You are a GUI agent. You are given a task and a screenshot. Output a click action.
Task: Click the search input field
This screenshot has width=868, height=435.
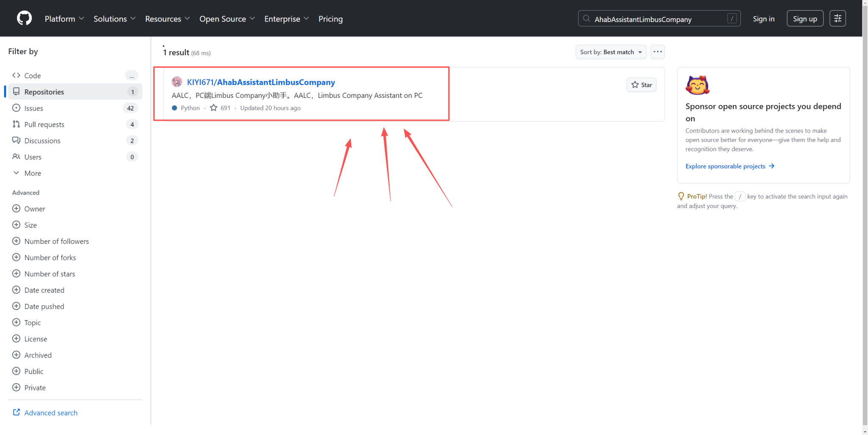pyautogui.click(x=657, y=19)
